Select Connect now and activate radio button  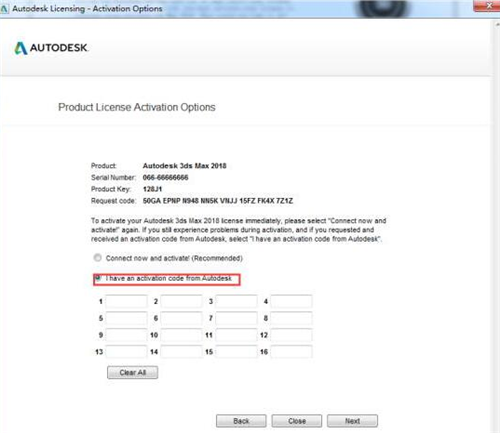click(x=97, y=258)
